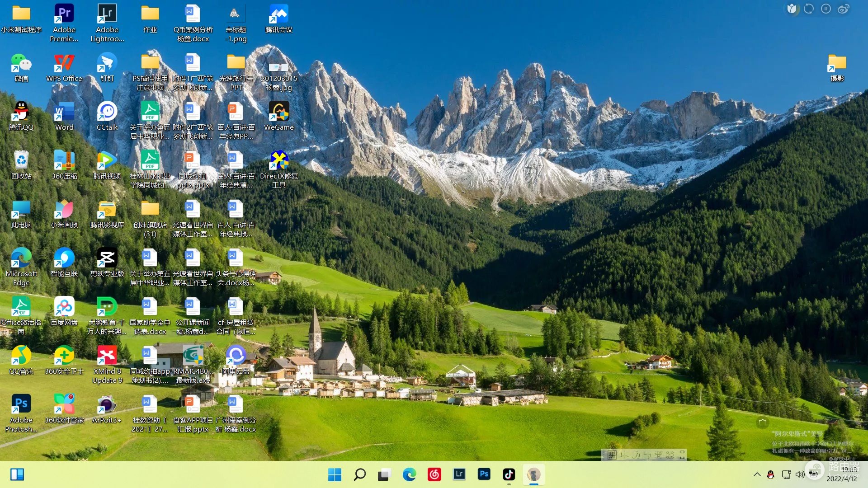This screenshot has height=488, width=868.
Task: Open the Word desktop shortcut
Action: pos(64,117)
